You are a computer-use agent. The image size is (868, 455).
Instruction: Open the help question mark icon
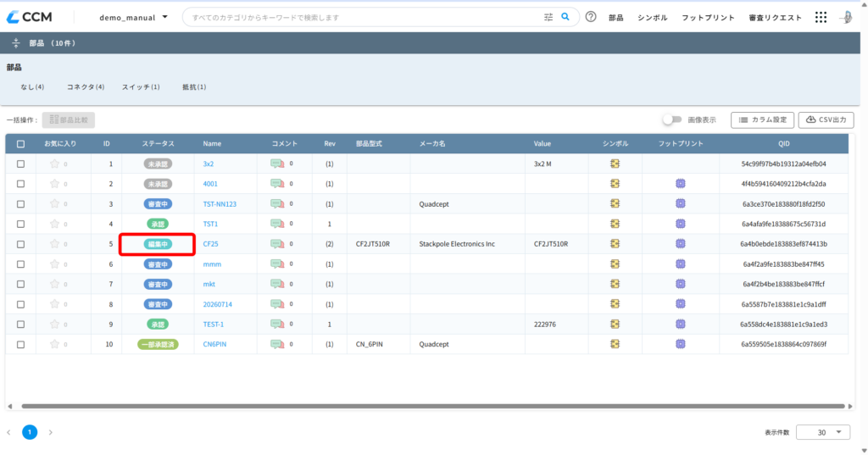tap(591, 17)
